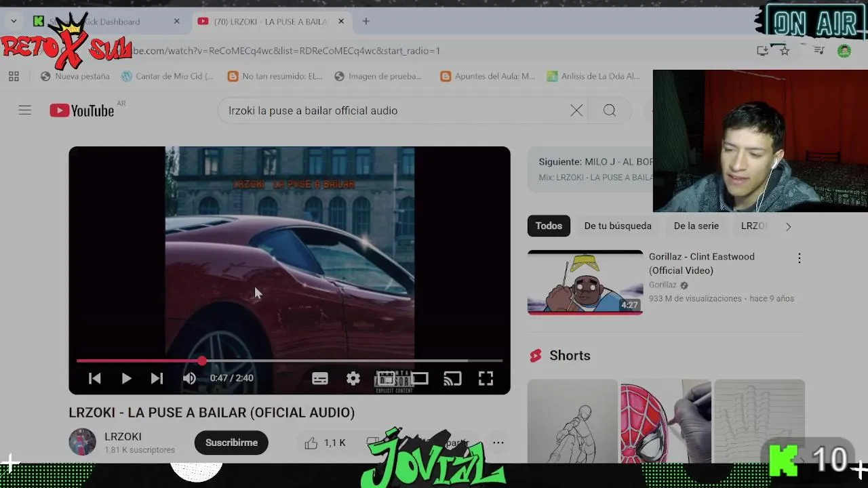The width and height of the screenshot is (868, 488).
Task: Open Gorillaz - Clint Eastwood title link
Action: tap(701, 264)
